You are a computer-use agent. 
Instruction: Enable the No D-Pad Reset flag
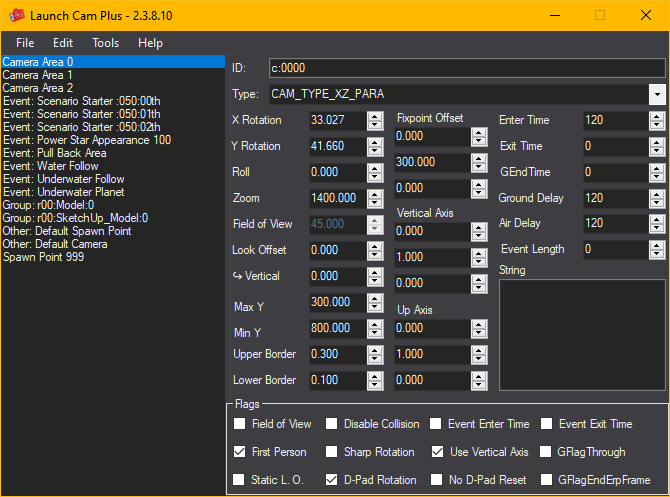pos(436,479)
